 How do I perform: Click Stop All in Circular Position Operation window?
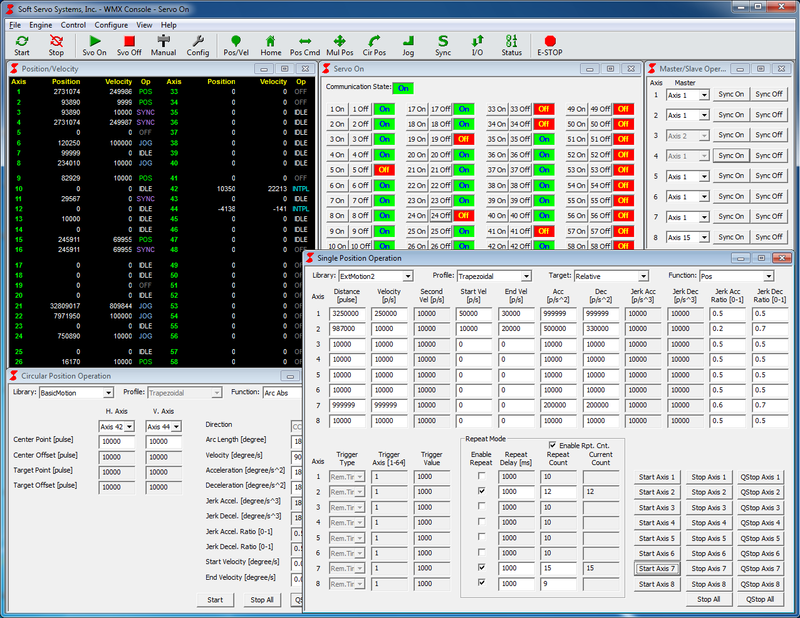point(262,600)
